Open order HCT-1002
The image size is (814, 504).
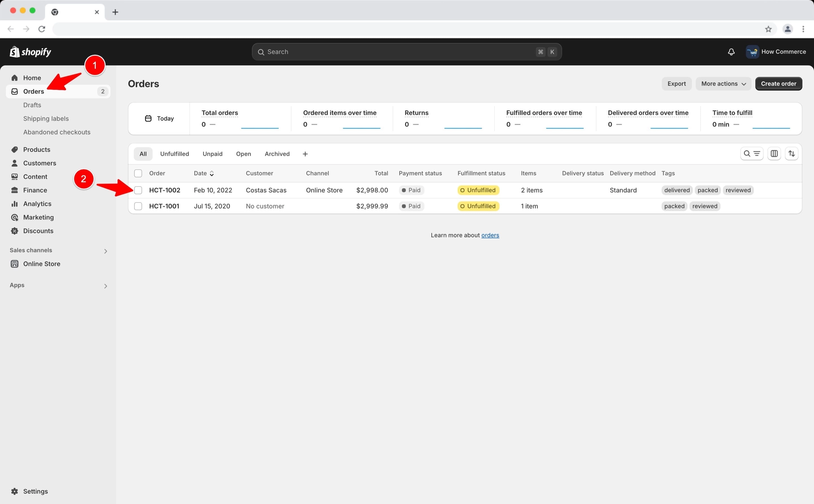(164, 190)
